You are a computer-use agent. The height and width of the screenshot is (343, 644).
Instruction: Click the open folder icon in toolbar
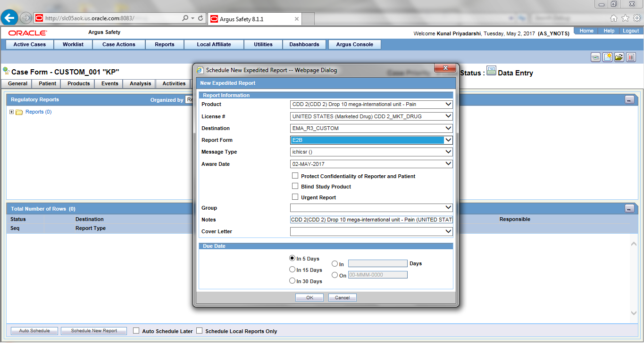tap(619, 57)
